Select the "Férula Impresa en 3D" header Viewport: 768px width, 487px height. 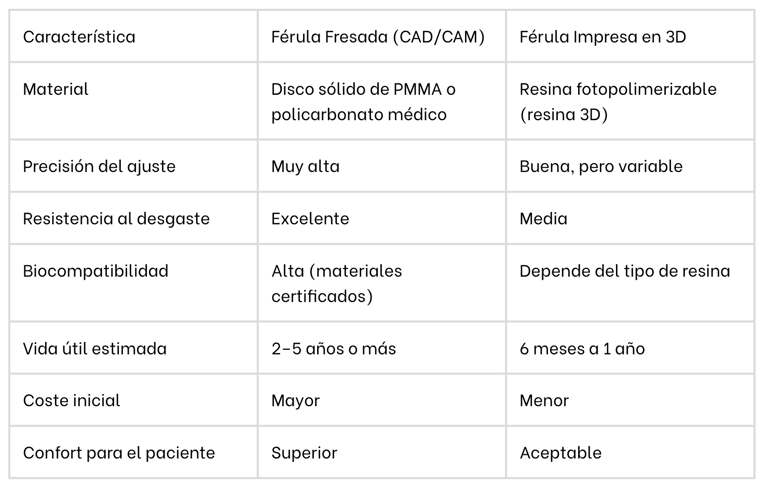pos(603,37)
